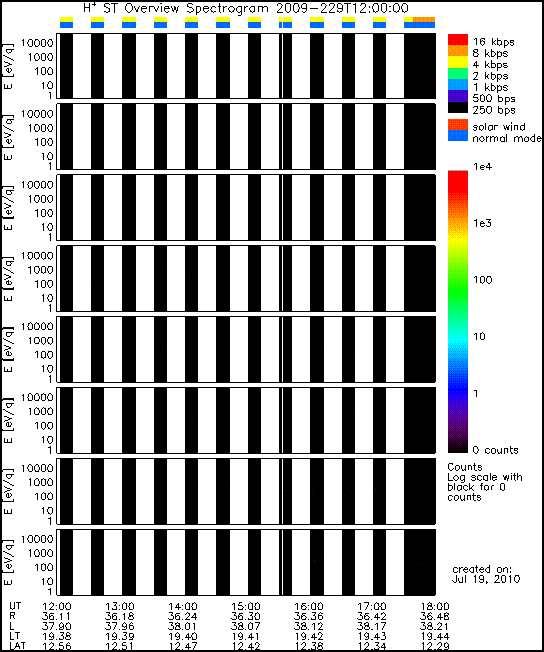The height and width of the screenshot is (652, 544).
Task: Click the 'Log scale with' note text
Action: tap(485, 477)
